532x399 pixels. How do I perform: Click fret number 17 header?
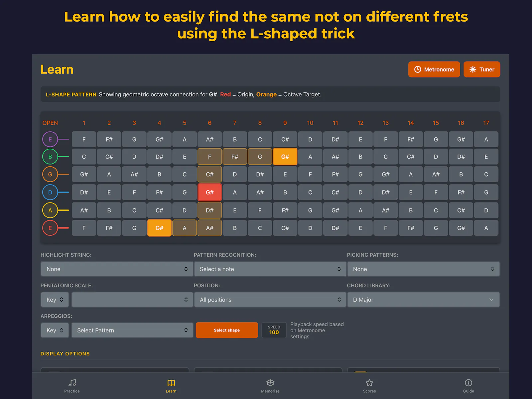point(486,123)
